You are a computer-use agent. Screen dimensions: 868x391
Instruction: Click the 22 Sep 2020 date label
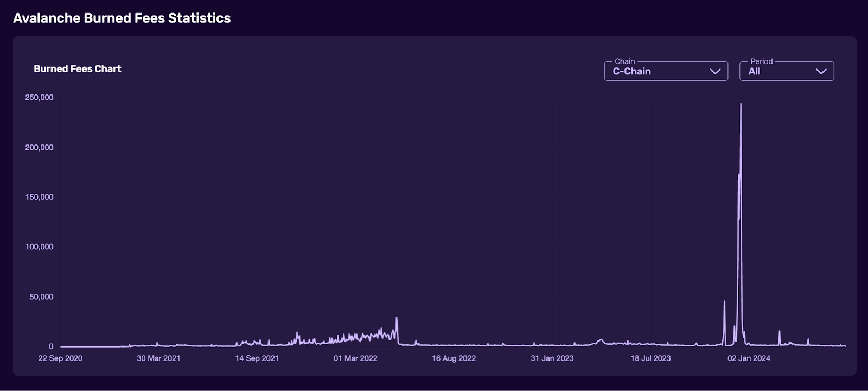60,358
